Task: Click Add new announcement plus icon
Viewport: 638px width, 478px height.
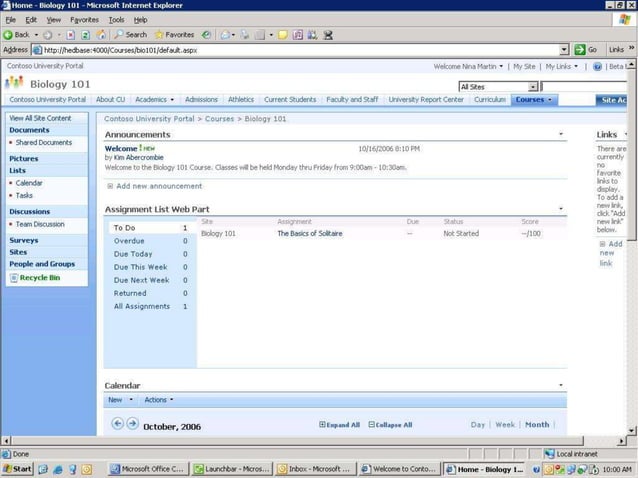Action: click(110, 186)
